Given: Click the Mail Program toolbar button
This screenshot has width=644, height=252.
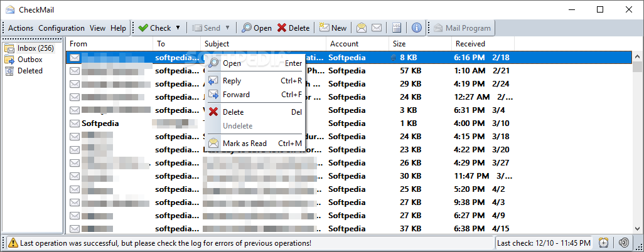Looking at the screenshot, I should [x=463, y=28].
